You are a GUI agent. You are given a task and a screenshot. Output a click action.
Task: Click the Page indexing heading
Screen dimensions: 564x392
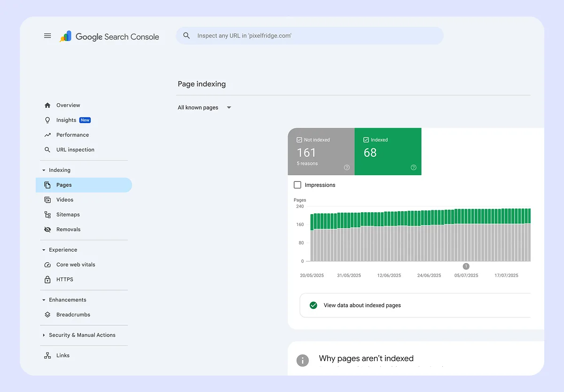point(202,84)
